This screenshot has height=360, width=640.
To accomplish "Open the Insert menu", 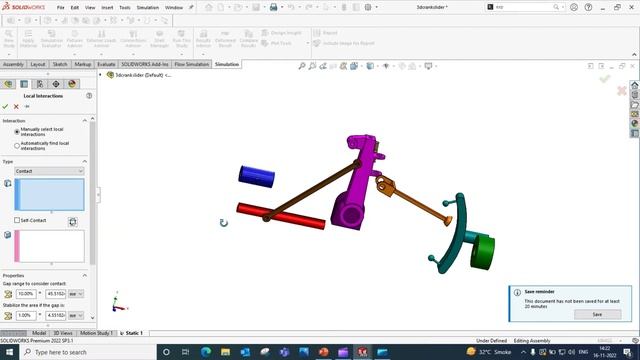I will click(107, 7).
